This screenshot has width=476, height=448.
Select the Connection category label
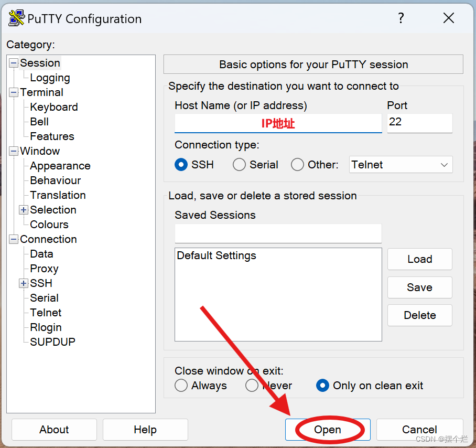tap(49, 239)
